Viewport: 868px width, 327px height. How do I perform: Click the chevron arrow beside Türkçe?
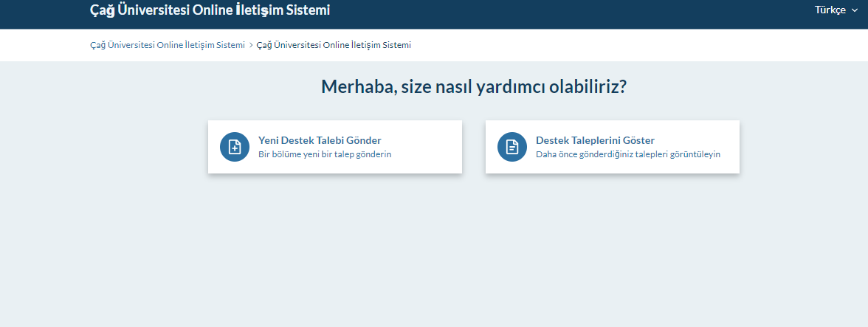click(855, 10)
